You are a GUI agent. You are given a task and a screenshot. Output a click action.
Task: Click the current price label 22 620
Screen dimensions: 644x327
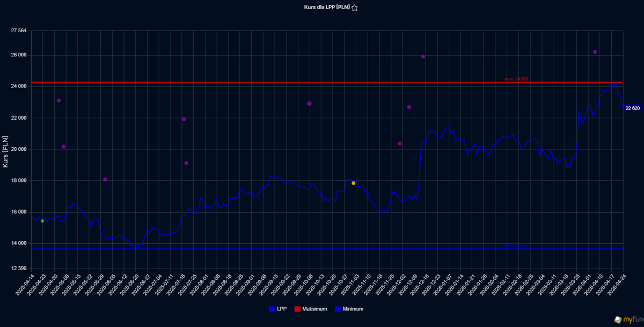pos(632,108)
